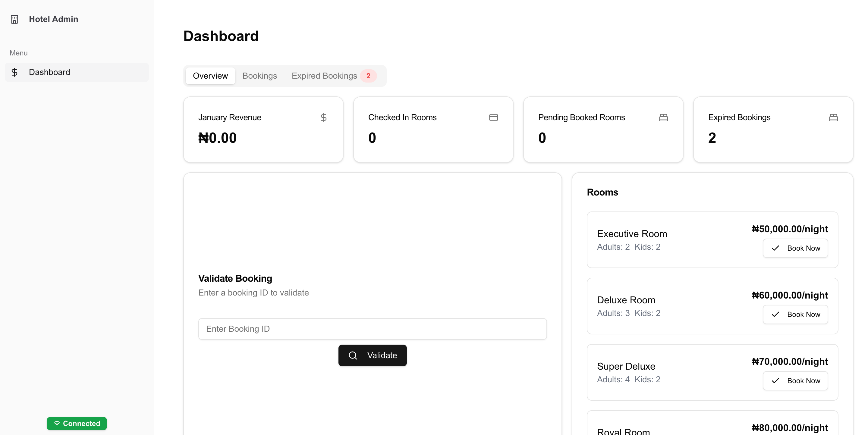Click bed icon on Expired Bookings card
868x435 pixels.
tap(833, 117)
